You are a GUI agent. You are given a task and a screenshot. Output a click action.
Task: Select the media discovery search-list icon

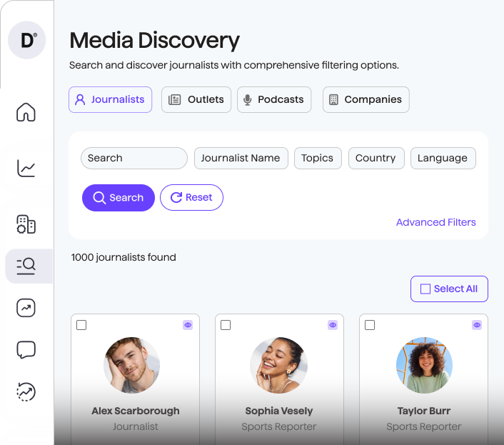pyautogui.click(x=26, y=266)
